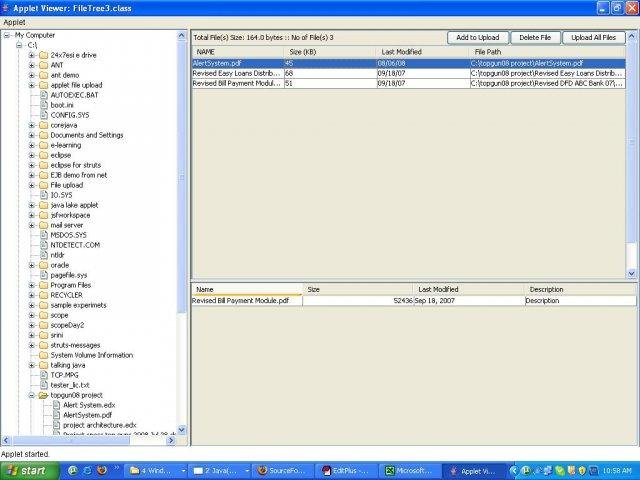Expand the RECYCLER folder
This screenshot has height=480, width=640.
click(32, 295)
